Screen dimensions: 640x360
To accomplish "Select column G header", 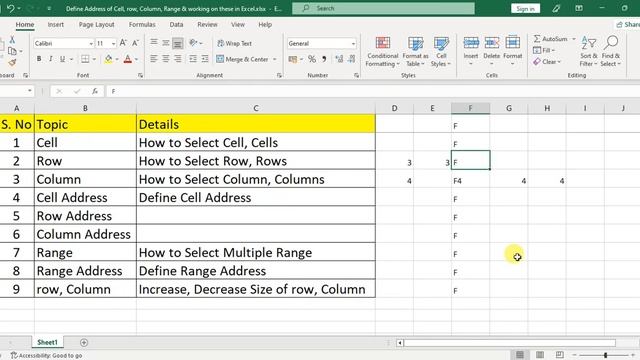I will pos(509,108).
